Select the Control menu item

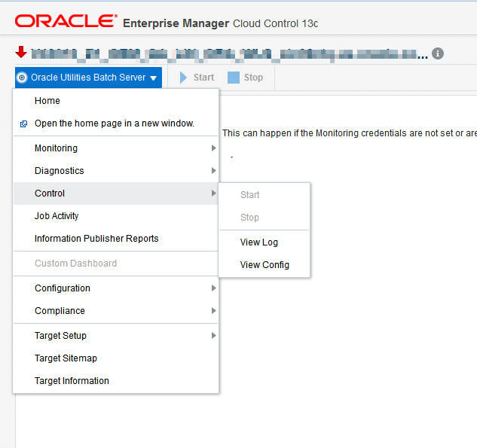[115, 194]
